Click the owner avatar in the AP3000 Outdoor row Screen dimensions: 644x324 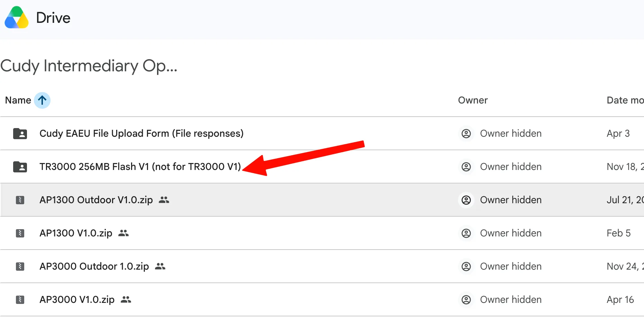466,267
